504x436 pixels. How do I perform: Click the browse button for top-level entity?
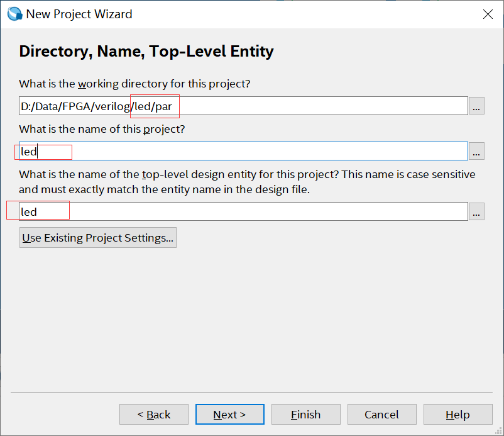click(476, 212)
